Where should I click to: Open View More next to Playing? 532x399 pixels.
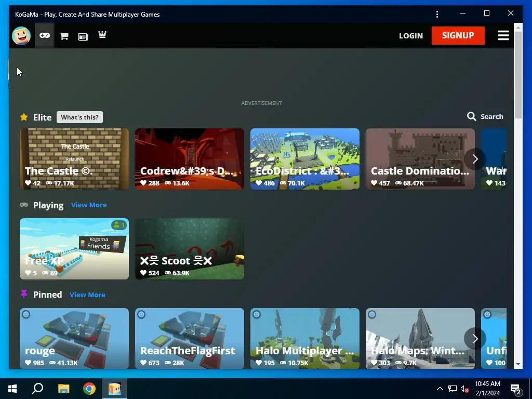(89, 205)
